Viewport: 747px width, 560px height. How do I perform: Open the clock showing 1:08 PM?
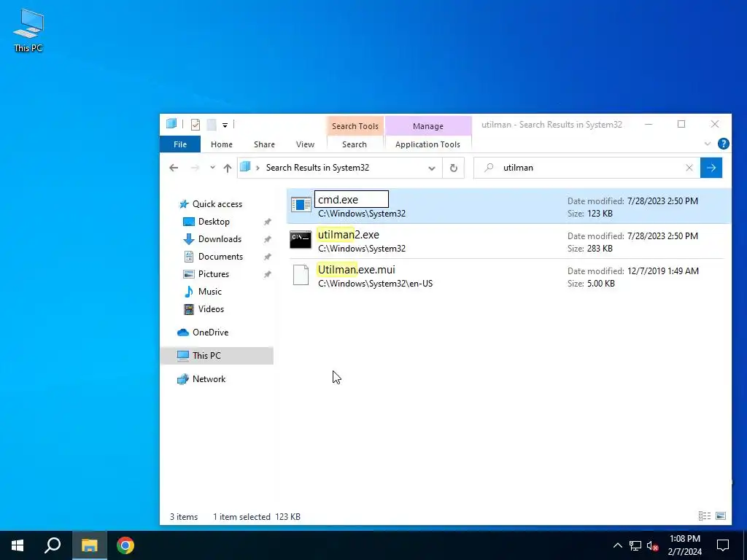pyautogui.click(x=684, y=545)
